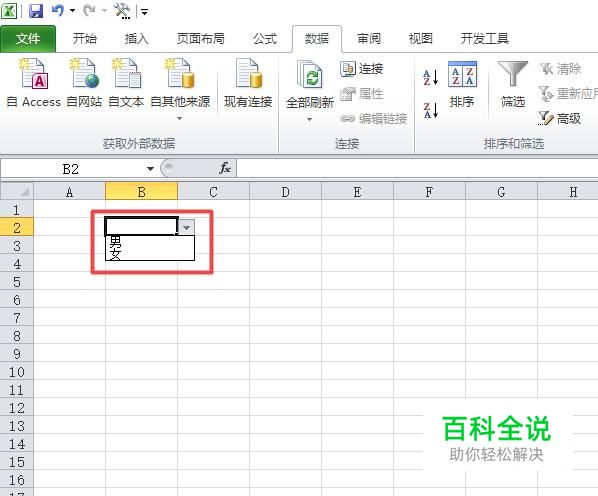
Task: Switch to the 视图 ribbon tab
Action: tap(421, 39)
